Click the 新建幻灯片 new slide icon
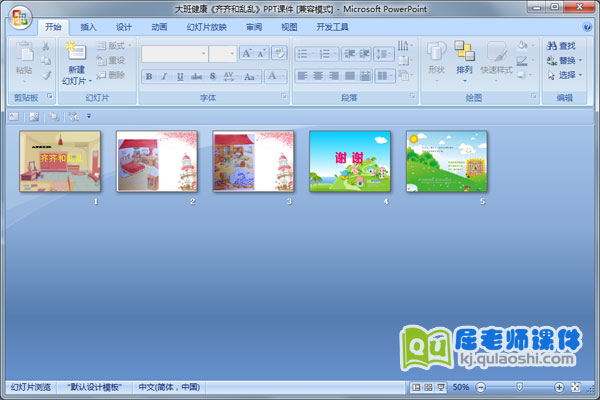 tap(74, 54)
